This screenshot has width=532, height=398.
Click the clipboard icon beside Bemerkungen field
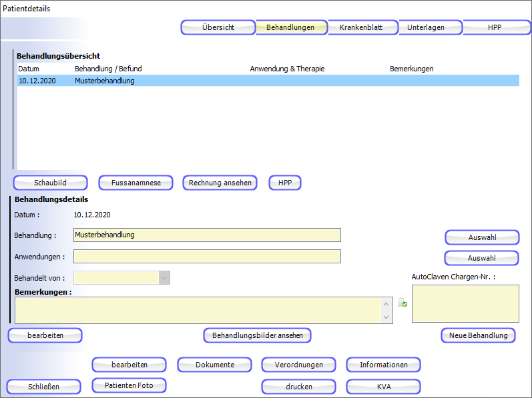403,302
